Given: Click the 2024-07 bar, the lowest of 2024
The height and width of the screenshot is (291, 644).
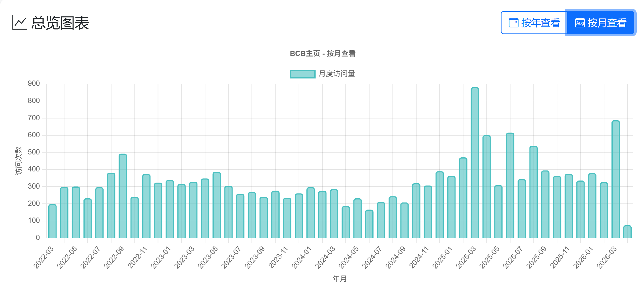Looking at the screenshot, I should [369, 224].
